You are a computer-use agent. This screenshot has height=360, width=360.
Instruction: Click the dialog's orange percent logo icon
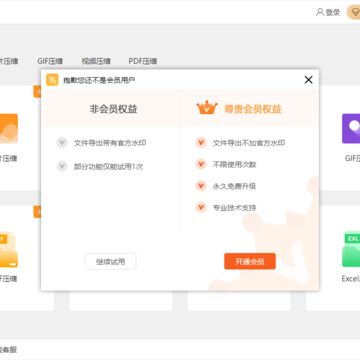[52, 80]
